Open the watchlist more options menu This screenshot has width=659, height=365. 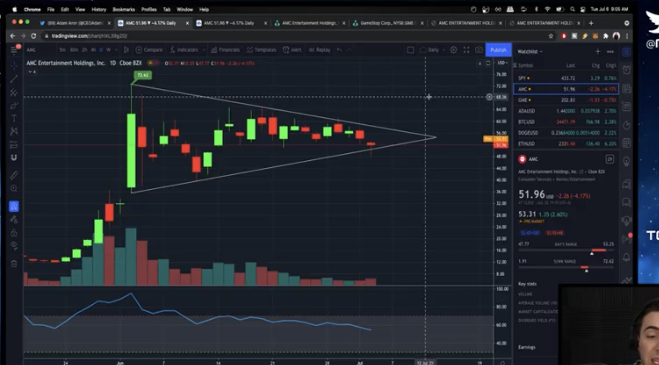(610, 52)
